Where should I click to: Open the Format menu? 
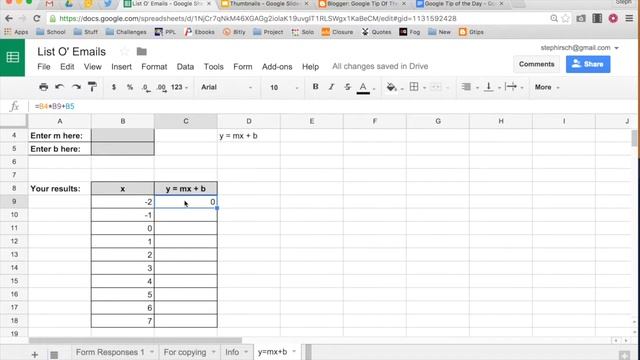point(154,67)
